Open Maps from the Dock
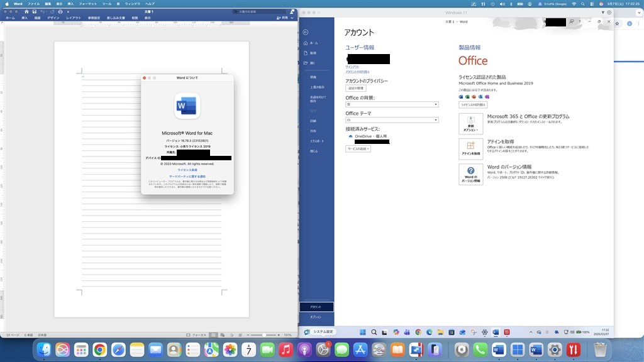The width and height of the screenshot is (644, 362). tap(211, 349)
